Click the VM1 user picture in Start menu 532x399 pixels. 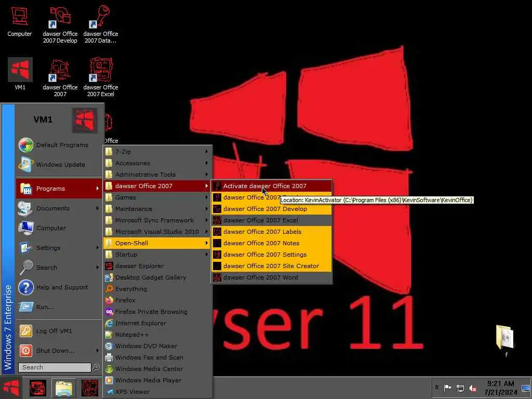pos(85,120)
